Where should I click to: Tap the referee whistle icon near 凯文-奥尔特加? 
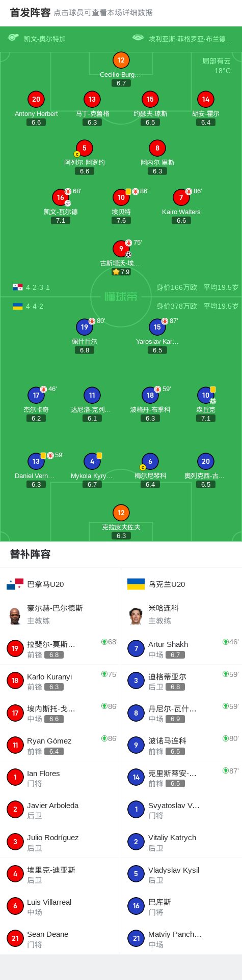13,38
